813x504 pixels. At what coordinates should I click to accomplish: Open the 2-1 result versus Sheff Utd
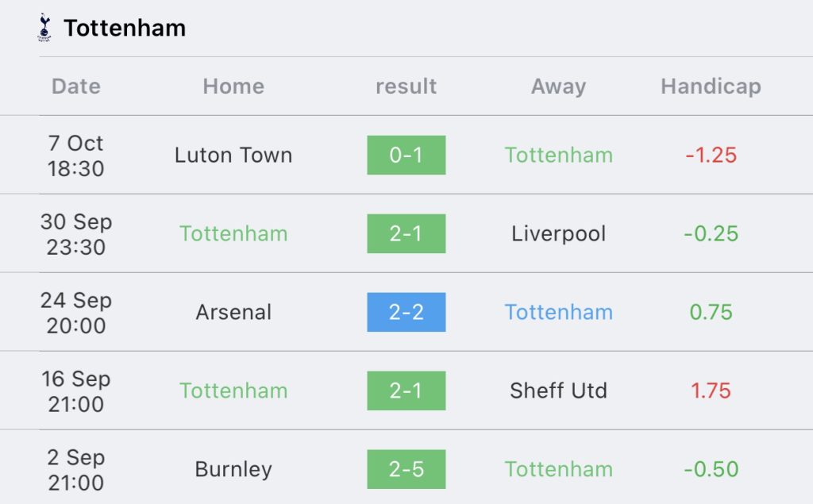click(406, 391)
